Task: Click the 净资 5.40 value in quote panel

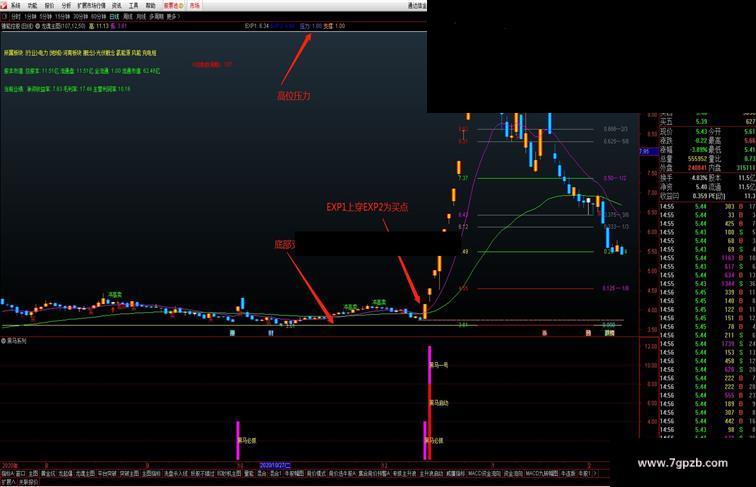Action: pyautogui.click(x=701, y=187)
